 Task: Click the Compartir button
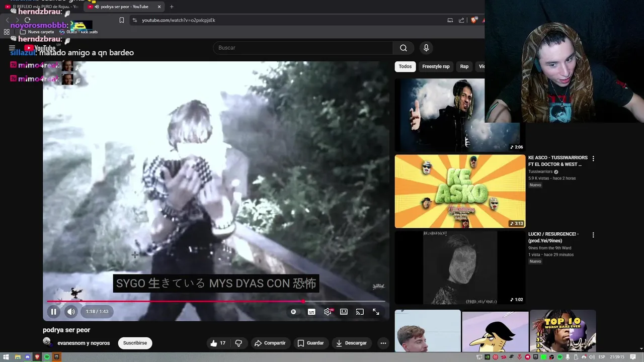(x=270, y=343)
